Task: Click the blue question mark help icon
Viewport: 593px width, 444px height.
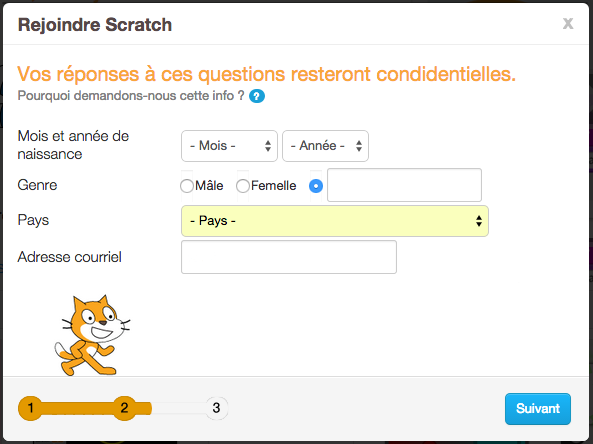Action: 257,96
